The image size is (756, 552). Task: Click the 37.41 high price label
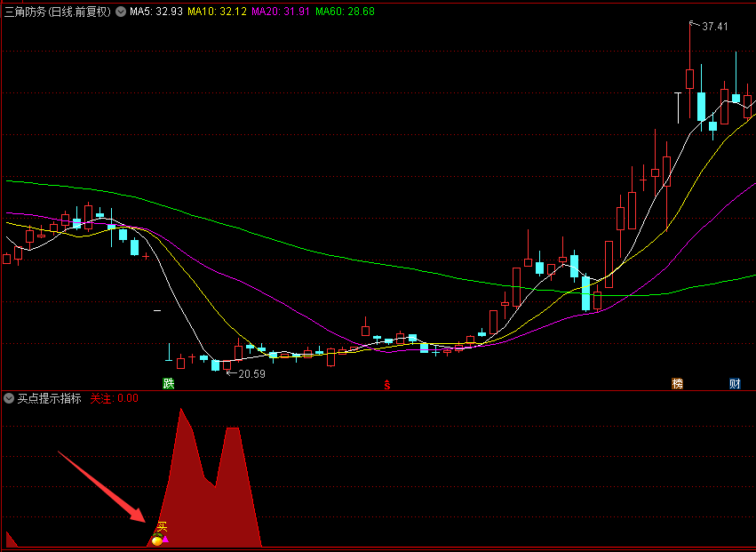[x=714, y=27]
